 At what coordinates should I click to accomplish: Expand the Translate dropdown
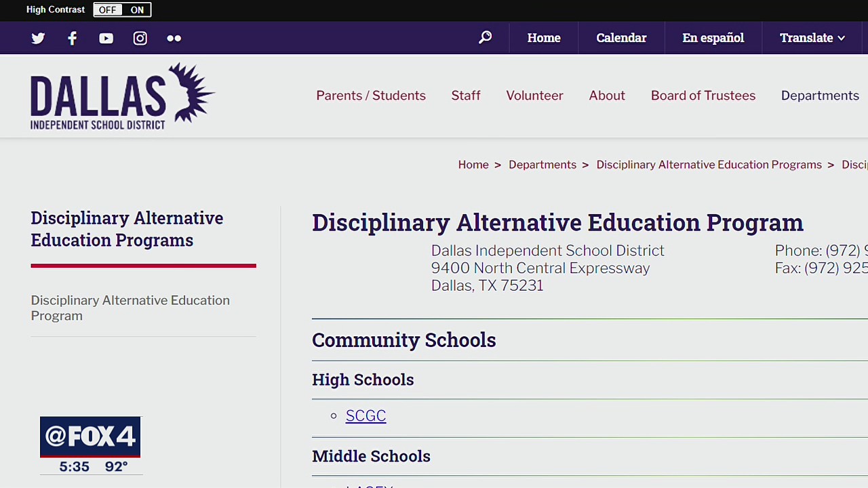click(812, 38)
